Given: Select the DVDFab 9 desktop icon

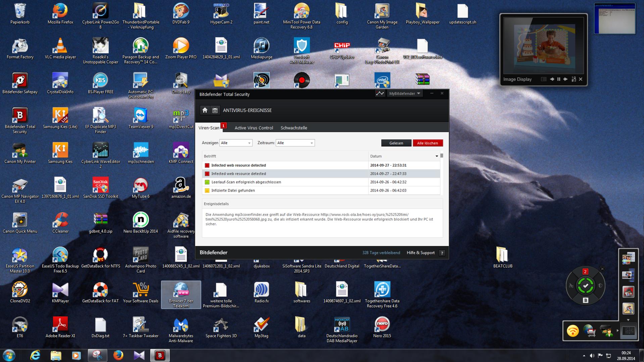Looking at the screenshot, I should (x=181, y=14).
